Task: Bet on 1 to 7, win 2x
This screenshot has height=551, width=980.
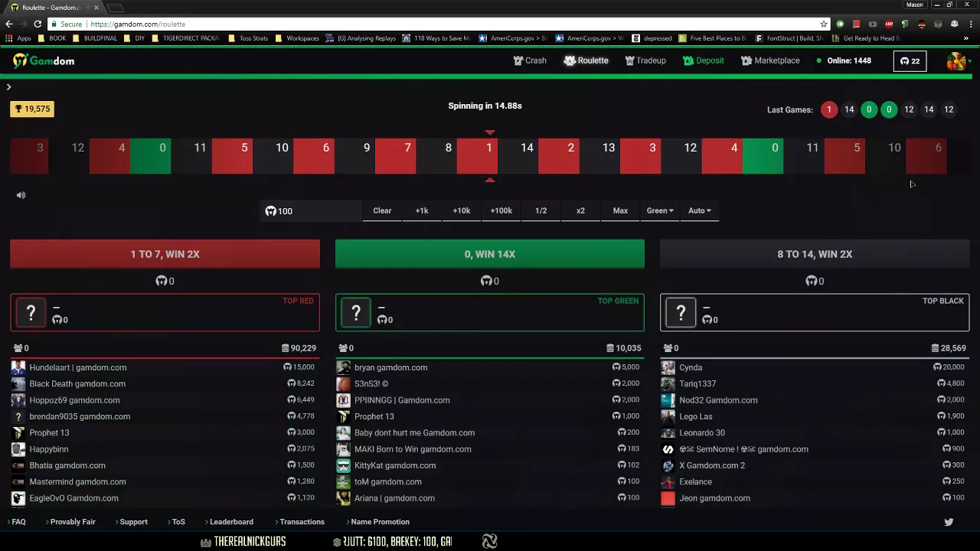Action: (x=165, y=254)
